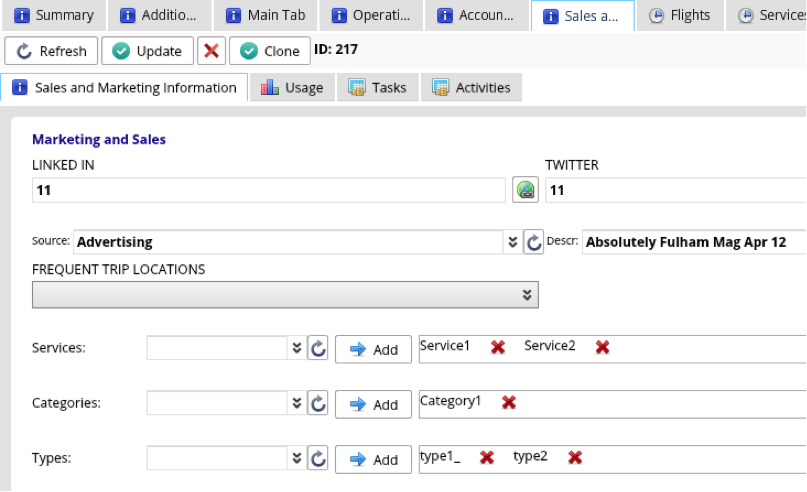Switch to the Usage tab
This screenshot has height=492, width=807.
click(x=292, y=88)
